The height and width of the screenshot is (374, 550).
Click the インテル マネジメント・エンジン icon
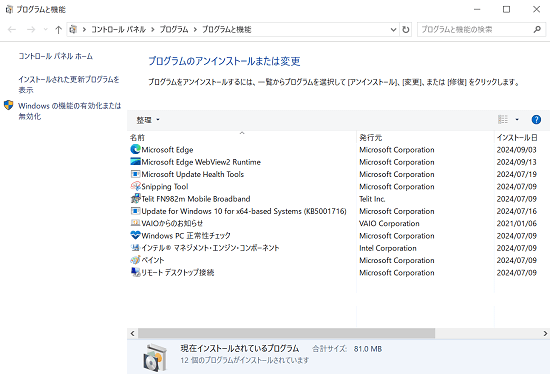(x=135, y=248)
